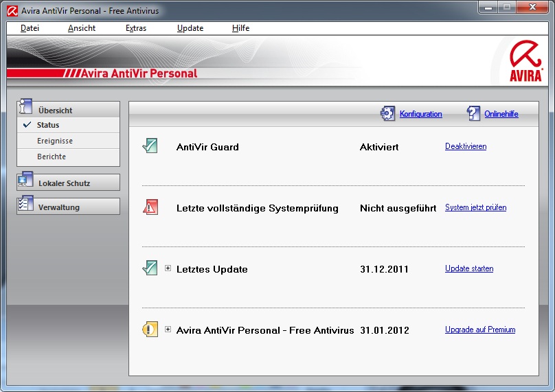Click the AntiVir Guard label
This screenshot has height=392, width=555.
pos(207,147)
